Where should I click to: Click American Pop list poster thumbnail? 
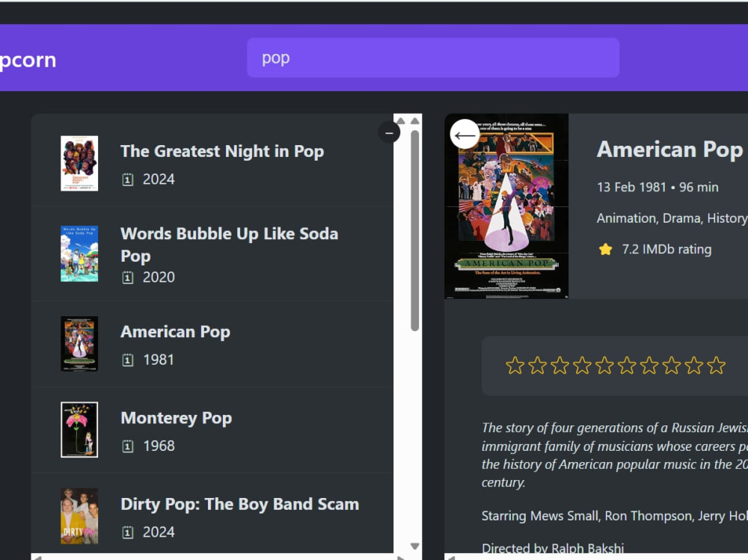coord(79,344)
